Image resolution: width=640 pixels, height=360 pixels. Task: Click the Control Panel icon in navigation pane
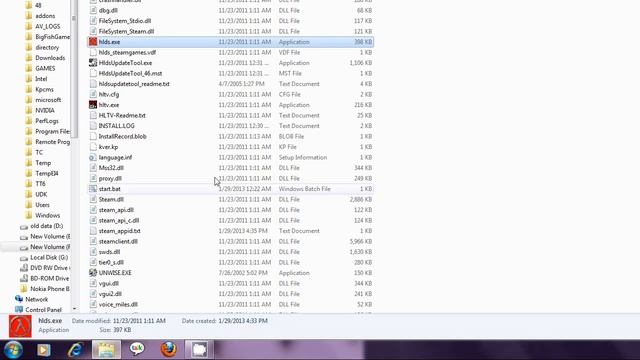[x=18, y=310]
